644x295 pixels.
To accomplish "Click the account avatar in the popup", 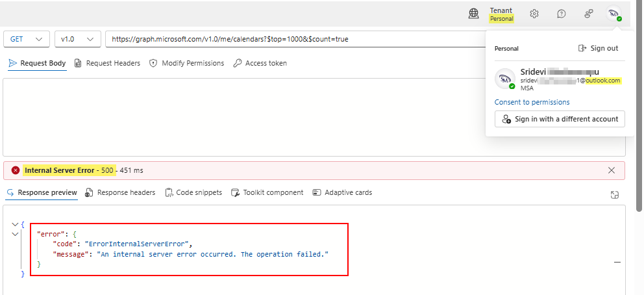I will pyautogui.click(x=505, y=79).
